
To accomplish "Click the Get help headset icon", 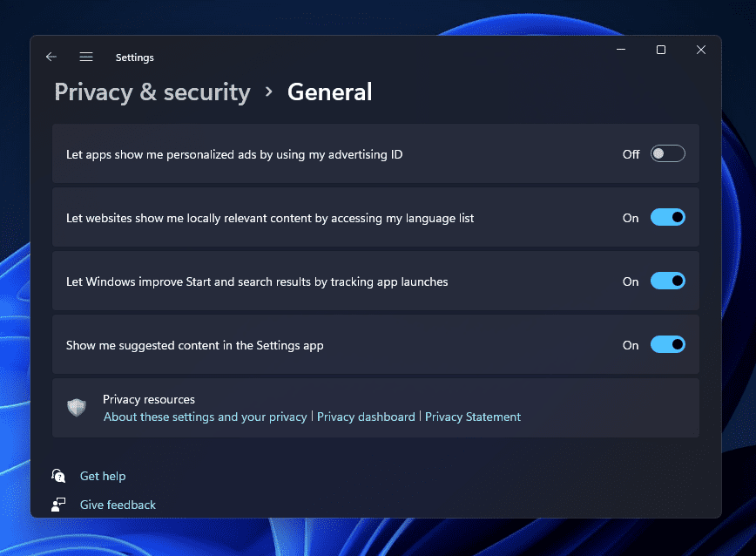I will pos(58,476).
